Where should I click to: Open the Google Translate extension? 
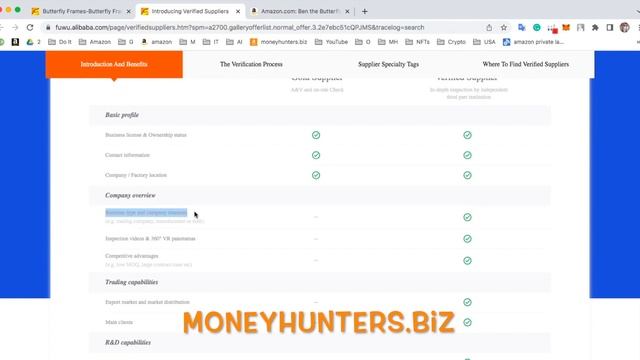click(x=522, y=27)
